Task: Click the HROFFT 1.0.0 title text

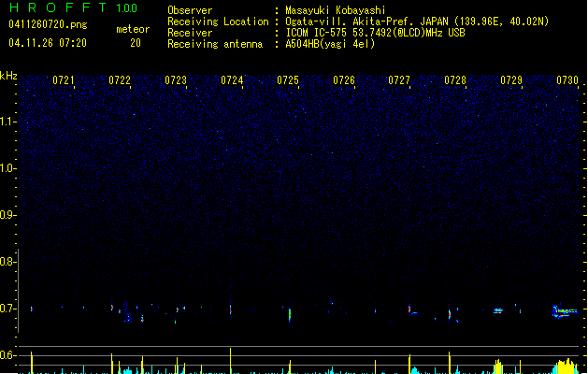Action: pos(73,7)
